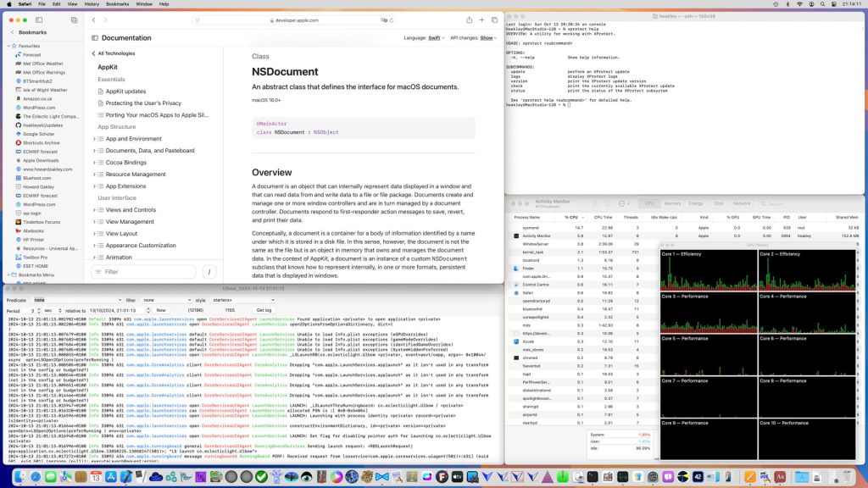This screenshot has width=868, height=488.
Task: Expand the Cocoa Bindings tree item
Action: (x=94, y=163)
